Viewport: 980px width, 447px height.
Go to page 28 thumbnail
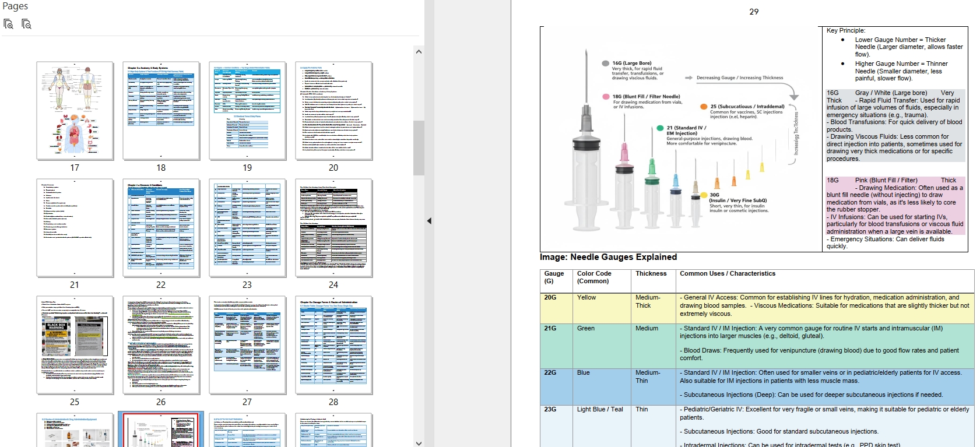(x=333, y=345)
